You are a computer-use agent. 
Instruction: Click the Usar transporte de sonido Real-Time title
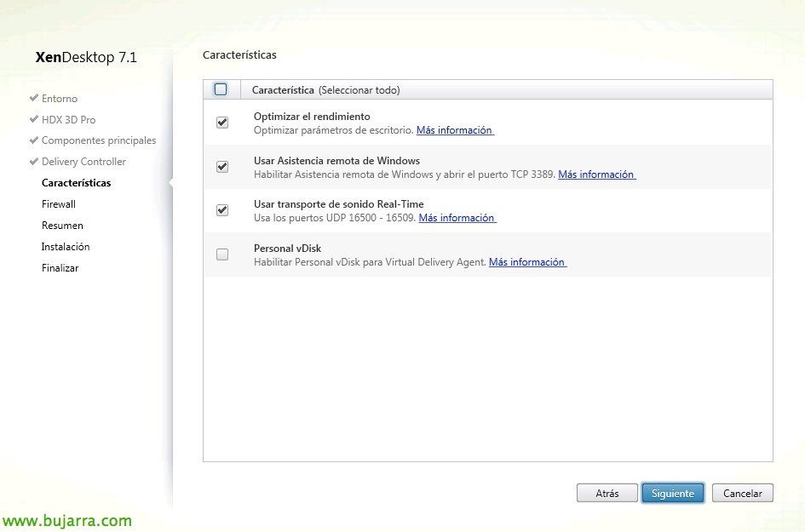click(x=338, y=204)
